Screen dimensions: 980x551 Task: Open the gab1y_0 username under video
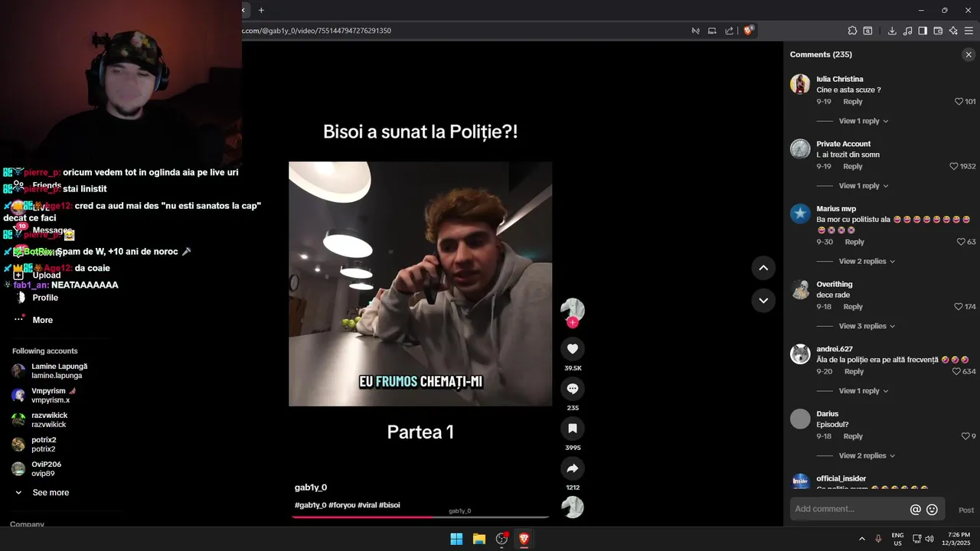[x=311, y=487]
